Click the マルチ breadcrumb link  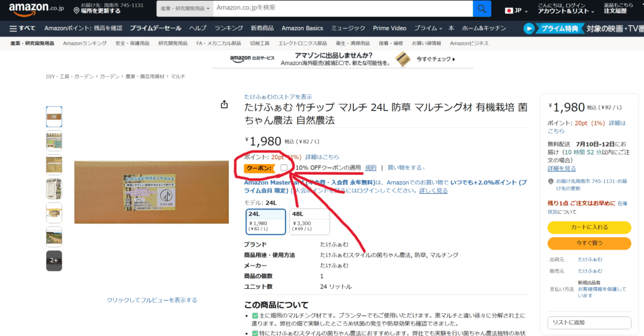coord(178,76)
